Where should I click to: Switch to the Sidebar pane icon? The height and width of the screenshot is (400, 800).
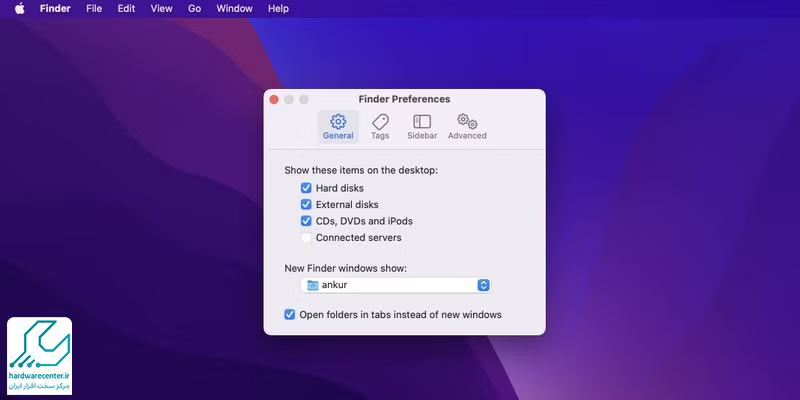click(421, 122)
